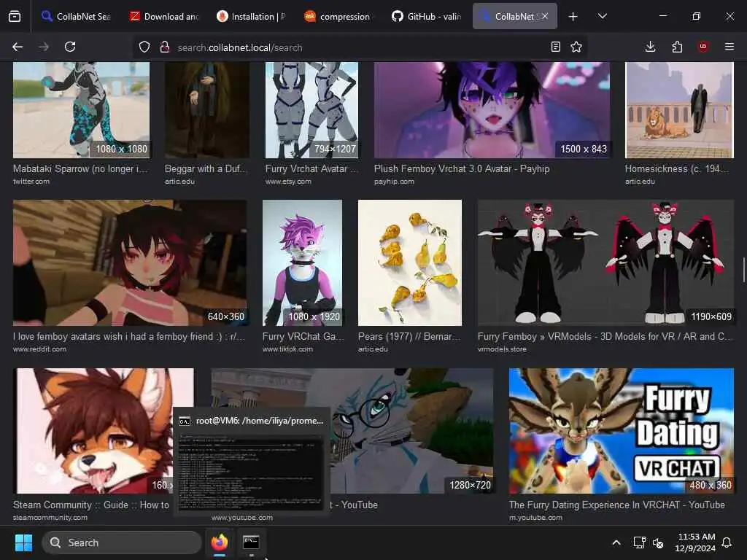Image resolution: width=747 pixels, height=560 pixels.
Task: Switch to the GitHub - valin tab
Action: point(426,16)
